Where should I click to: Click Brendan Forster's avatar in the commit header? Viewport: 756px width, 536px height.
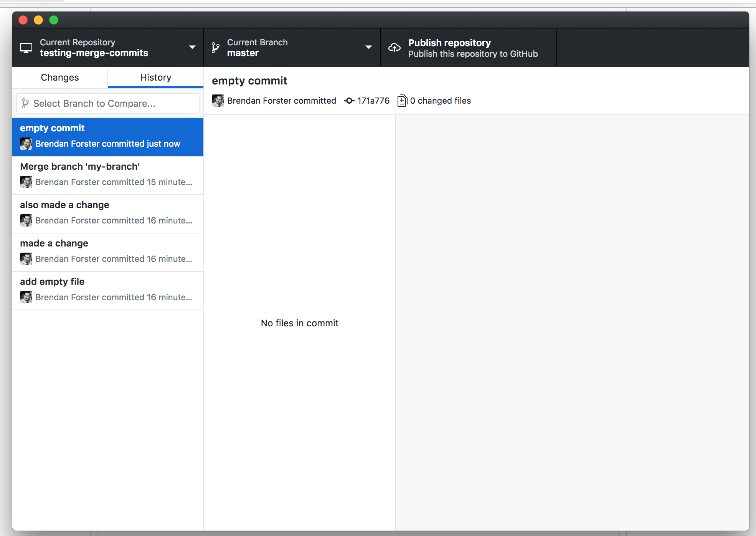pos(218,101)
